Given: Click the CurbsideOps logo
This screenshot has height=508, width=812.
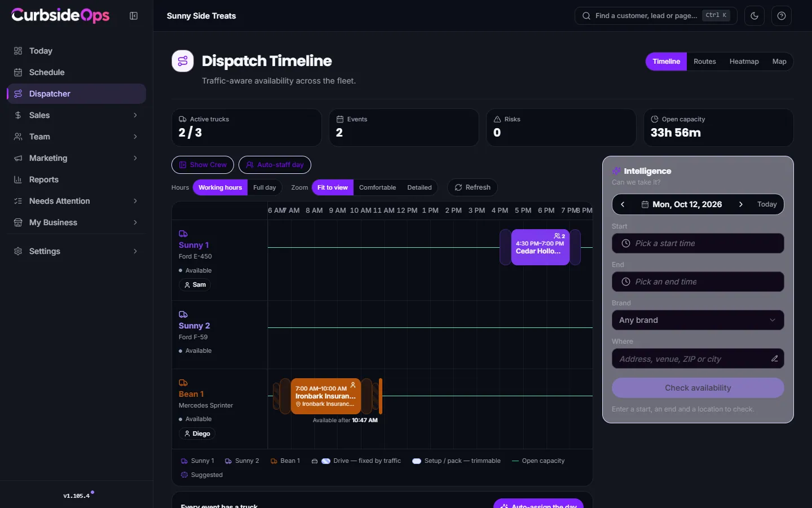Looking at the screenshot, I should 60,15.
